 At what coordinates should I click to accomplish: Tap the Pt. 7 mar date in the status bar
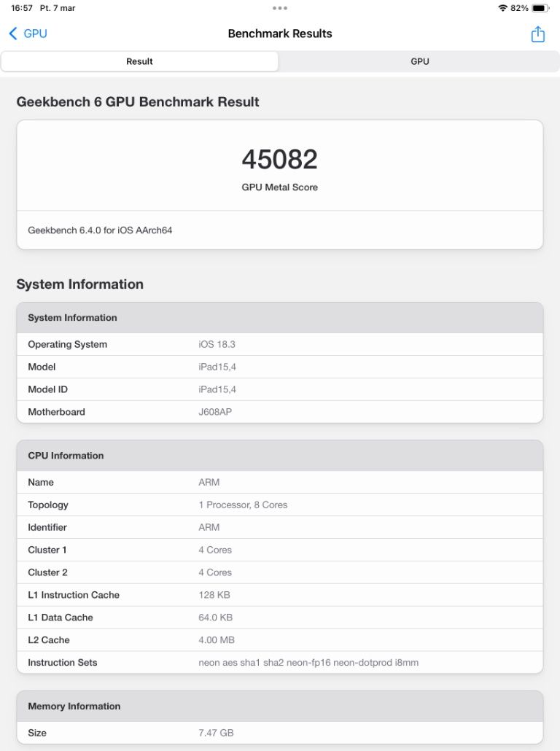[x=58, y=8]
